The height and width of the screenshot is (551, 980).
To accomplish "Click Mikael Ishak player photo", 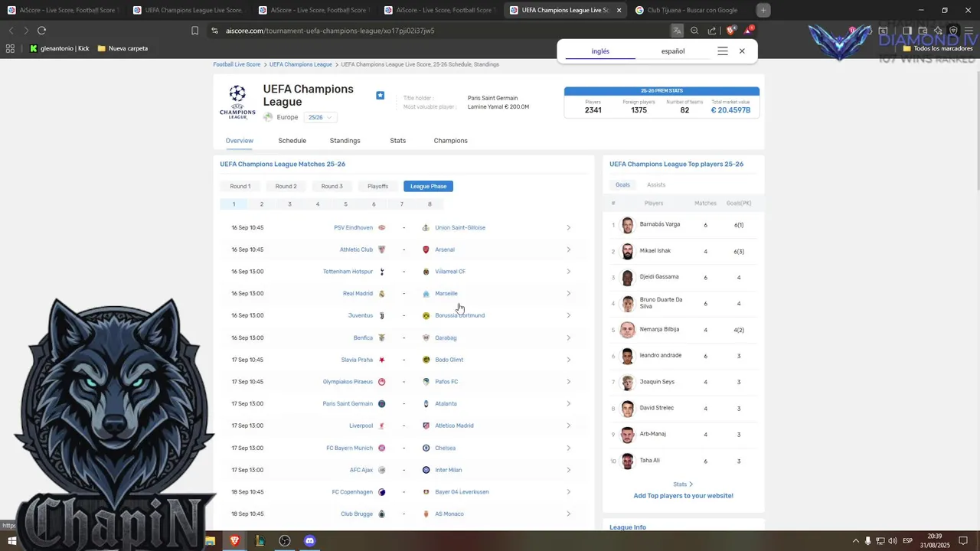I will coord(628,251).
